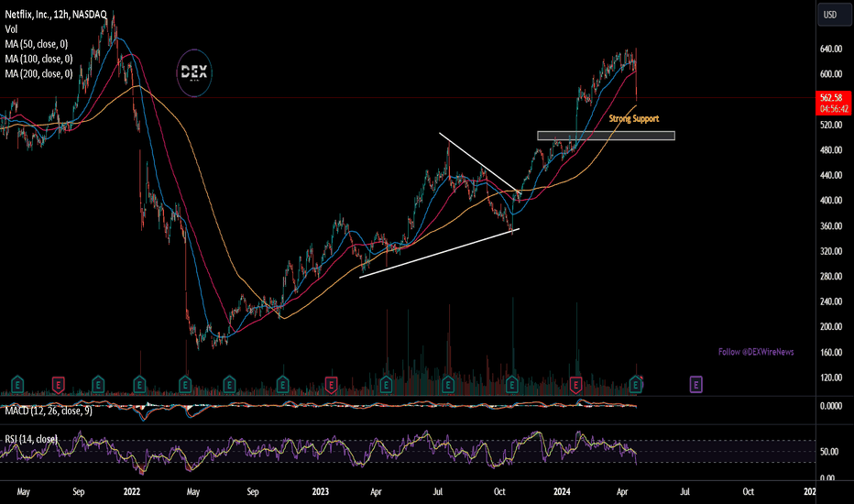854x504 pixels.
Task: Click the Netflix, Inc. 12h NASDAQ title
Action: pyautogui.click(x=56, y=15)
